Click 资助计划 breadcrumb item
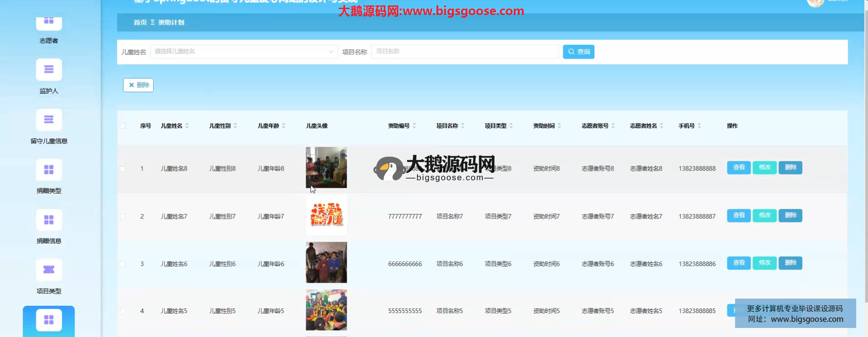 (171, 23)
